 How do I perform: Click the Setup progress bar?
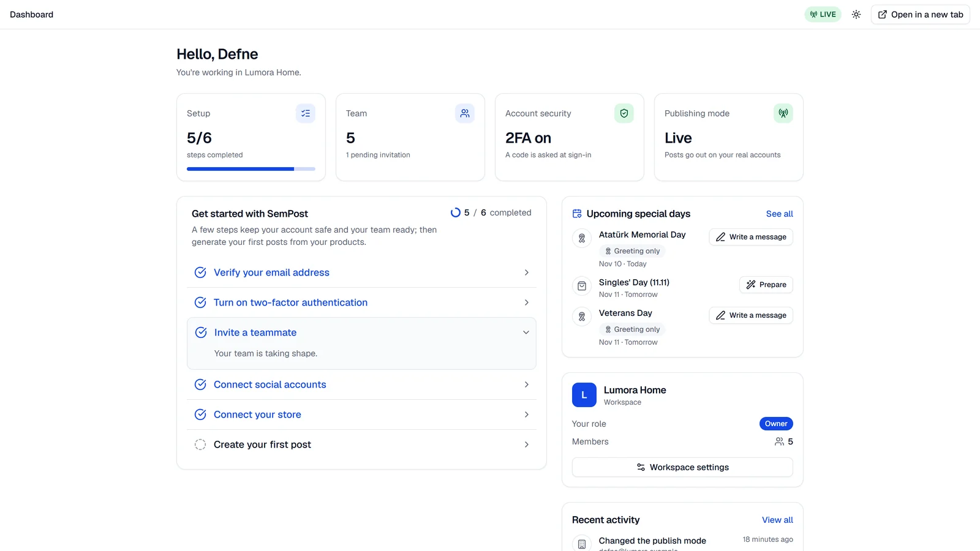[251, 169]
